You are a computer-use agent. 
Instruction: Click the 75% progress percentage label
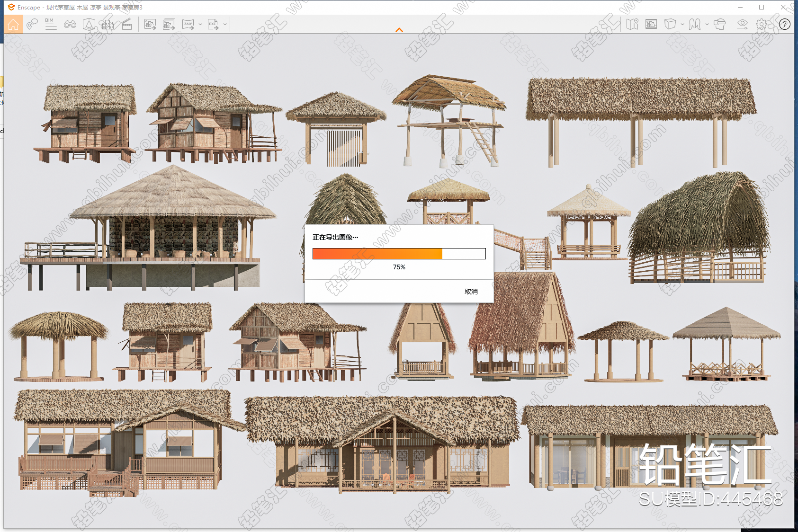pyautogui.click(x=399, y=267)
